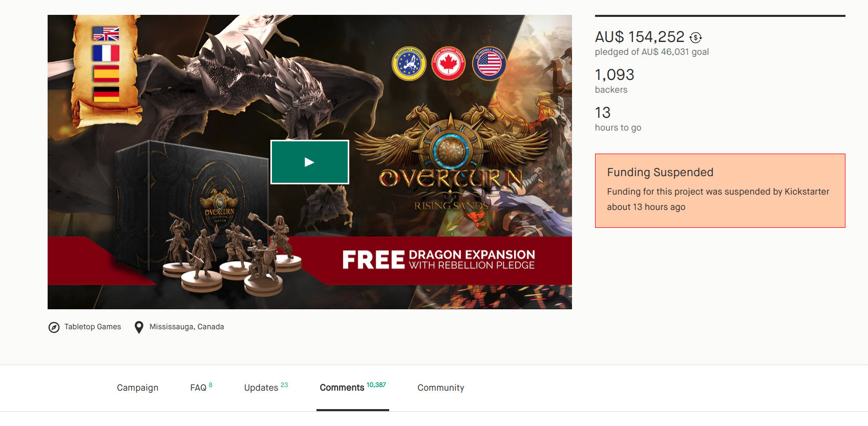Open the Mississauga, Canada location link
This screenshot has height=426, width=868.
point(186,327)
